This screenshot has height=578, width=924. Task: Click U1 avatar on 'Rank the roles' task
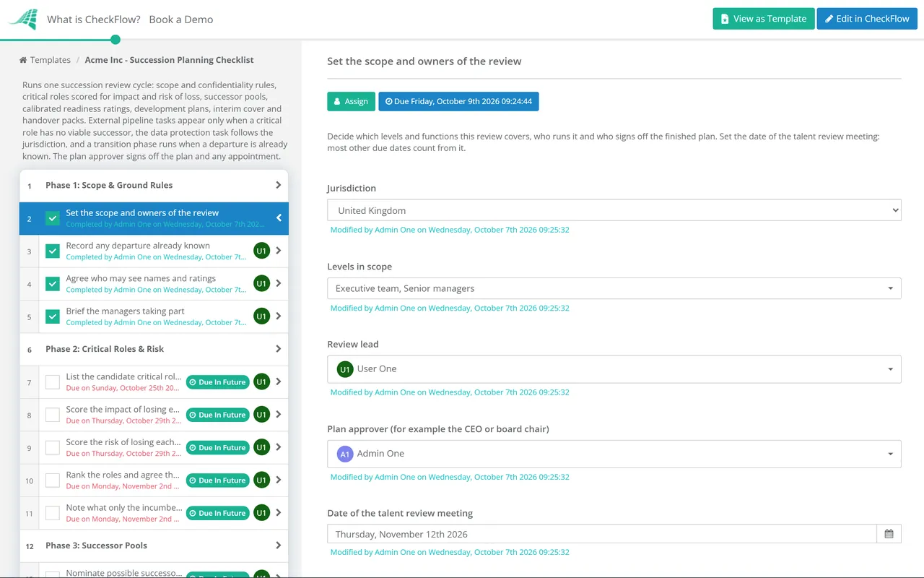point(261,480)
